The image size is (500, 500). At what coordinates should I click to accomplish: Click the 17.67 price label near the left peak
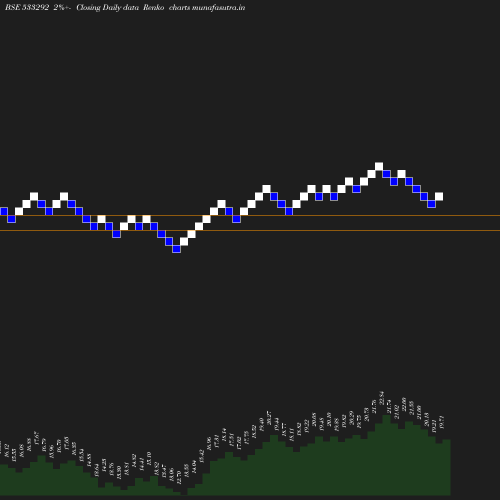coord(37,438)
